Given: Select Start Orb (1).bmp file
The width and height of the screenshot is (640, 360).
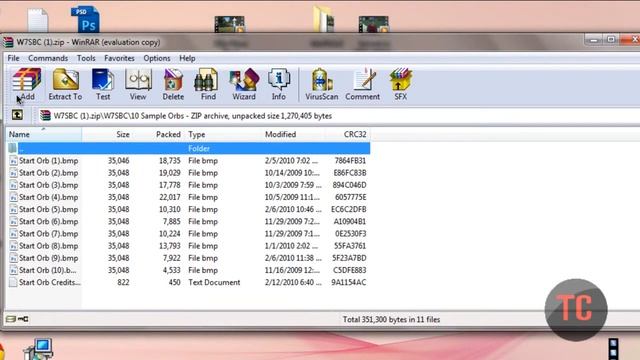Looking at the screenshot, I should pos(44,160).
